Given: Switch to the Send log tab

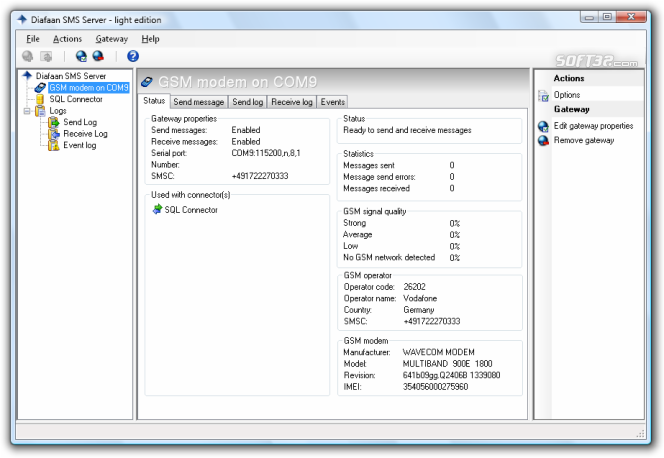Looking at the screenshot, I should coord(248,102).
